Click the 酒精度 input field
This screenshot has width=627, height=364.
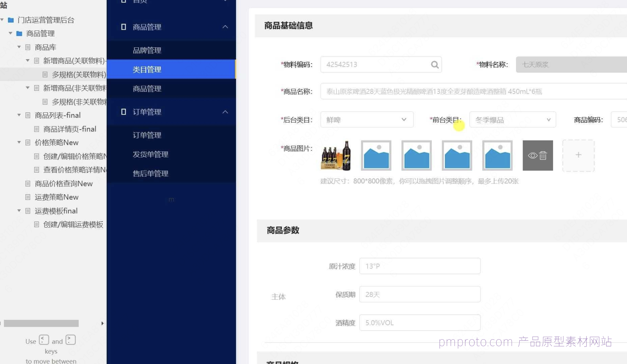tap(420, 323)
